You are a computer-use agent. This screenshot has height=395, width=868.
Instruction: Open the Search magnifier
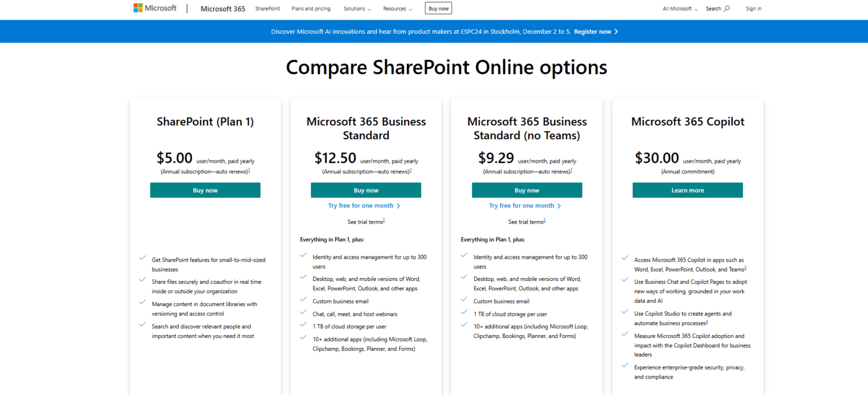point(727,8)
